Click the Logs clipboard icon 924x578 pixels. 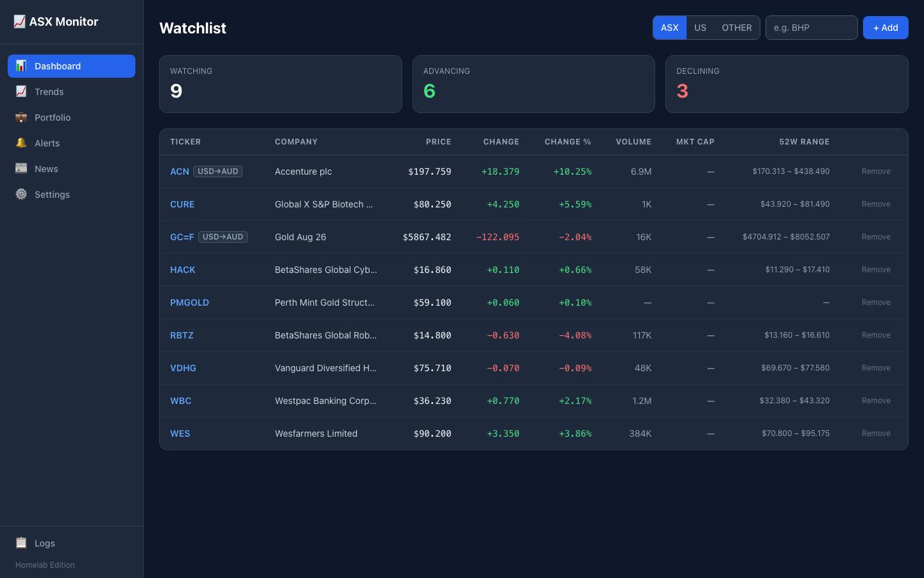point(21,543)
